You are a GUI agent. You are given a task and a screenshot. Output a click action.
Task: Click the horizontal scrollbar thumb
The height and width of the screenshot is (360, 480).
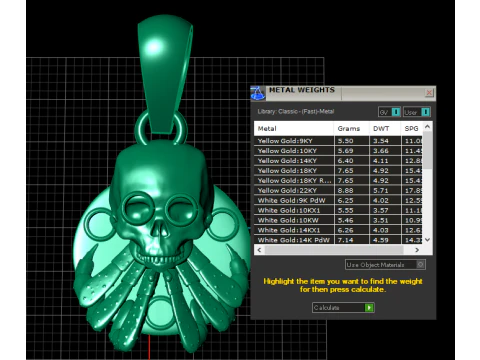(x=334, y=250)
